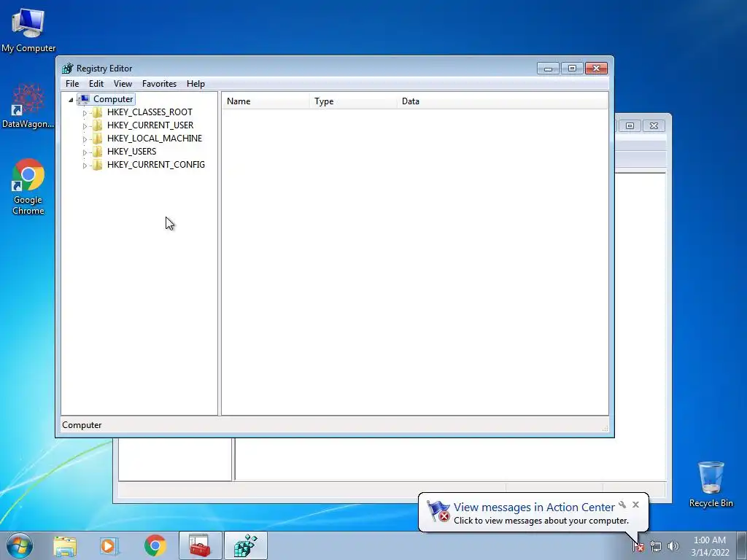Expand the HKEY_LOCAL_MACHINE key
The width and height of the screenshot is (747, 560).
pos(85,139)
